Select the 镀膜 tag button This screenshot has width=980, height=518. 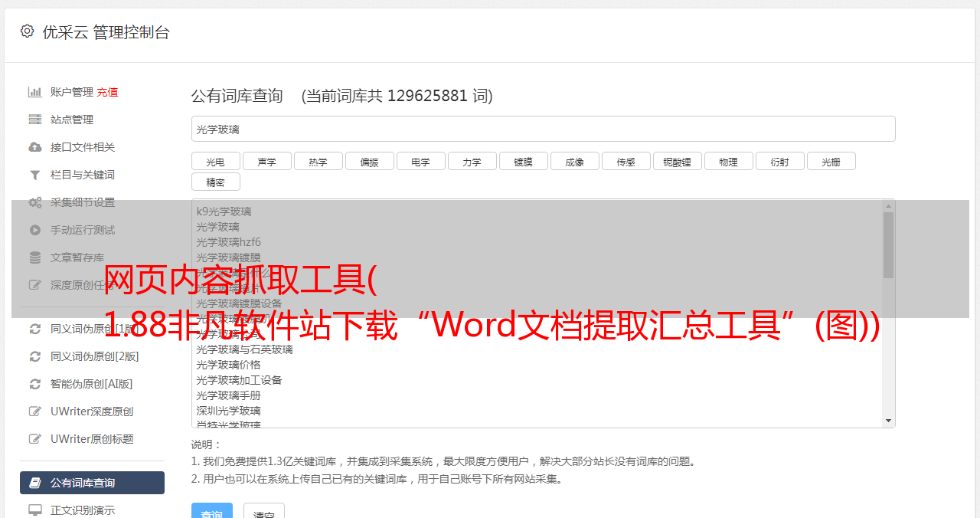pos(524,161)
